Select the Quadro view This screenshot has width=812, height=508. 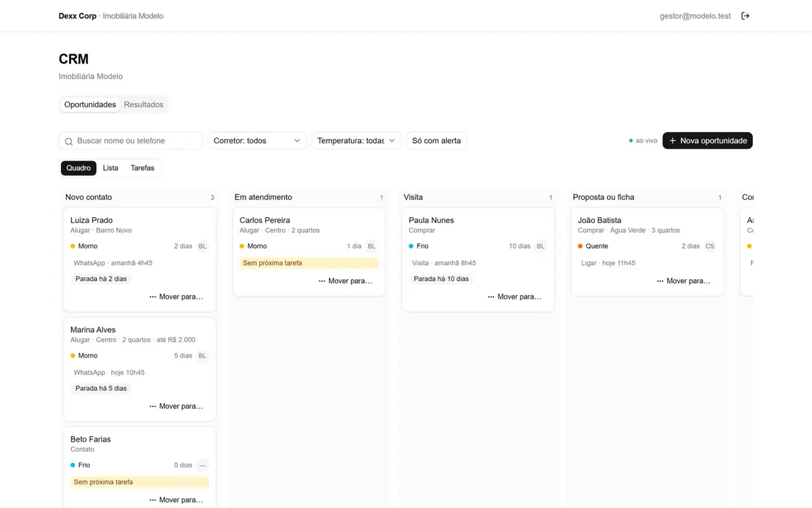78,168
